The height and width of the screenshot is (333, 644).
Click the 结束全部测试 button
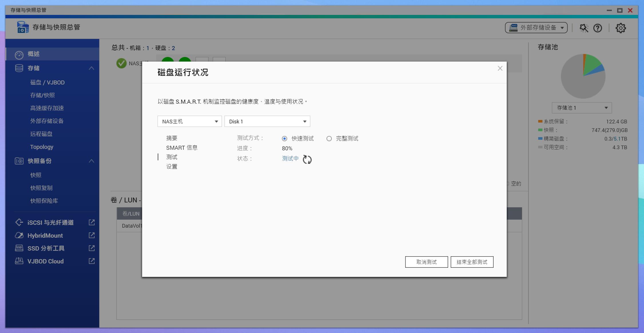(x=472, y=262)
